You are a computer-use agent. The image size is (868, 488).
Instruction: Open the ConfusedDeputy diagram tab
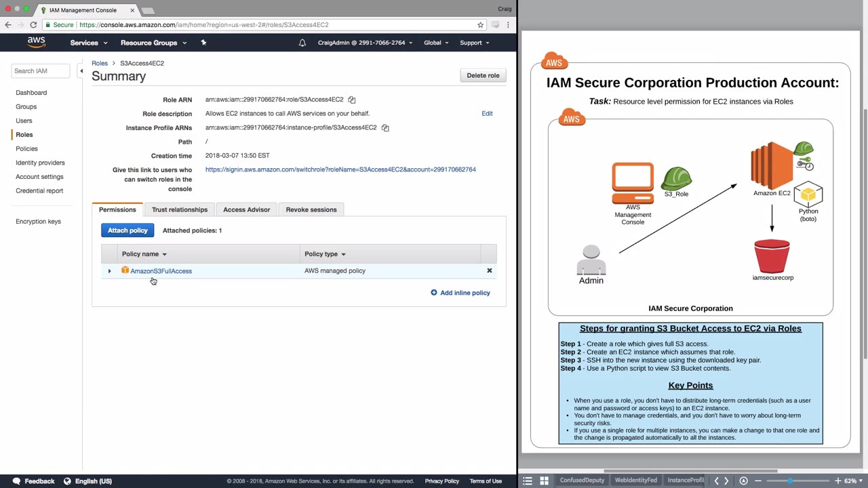(582, 481)
